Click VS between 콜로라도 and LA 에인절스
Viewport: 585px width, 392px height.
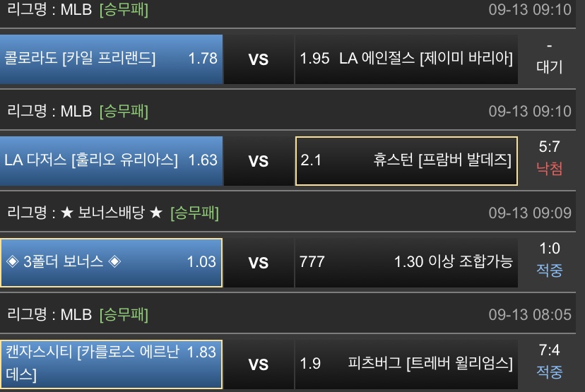[259, 59]
